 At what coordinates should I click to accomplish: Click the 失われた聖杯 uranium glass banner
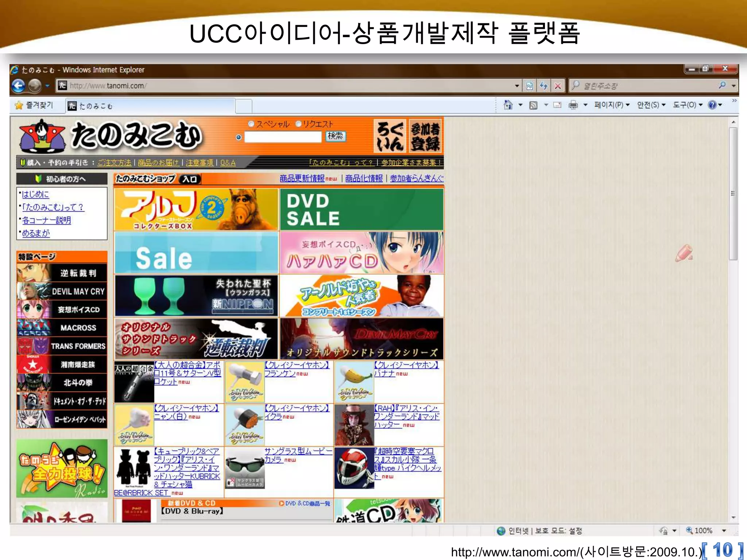(x=196, y=296)
